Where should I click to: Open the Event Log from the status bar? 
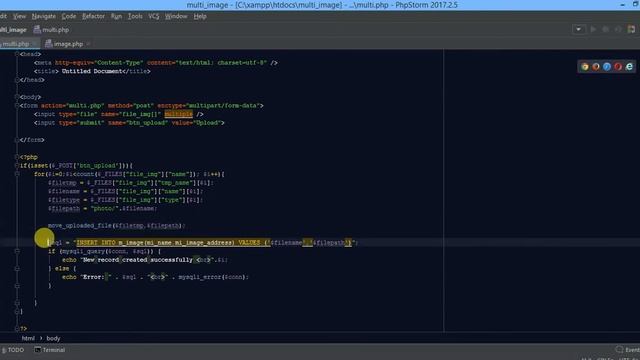pyautogui.click(x=628, y=350)
